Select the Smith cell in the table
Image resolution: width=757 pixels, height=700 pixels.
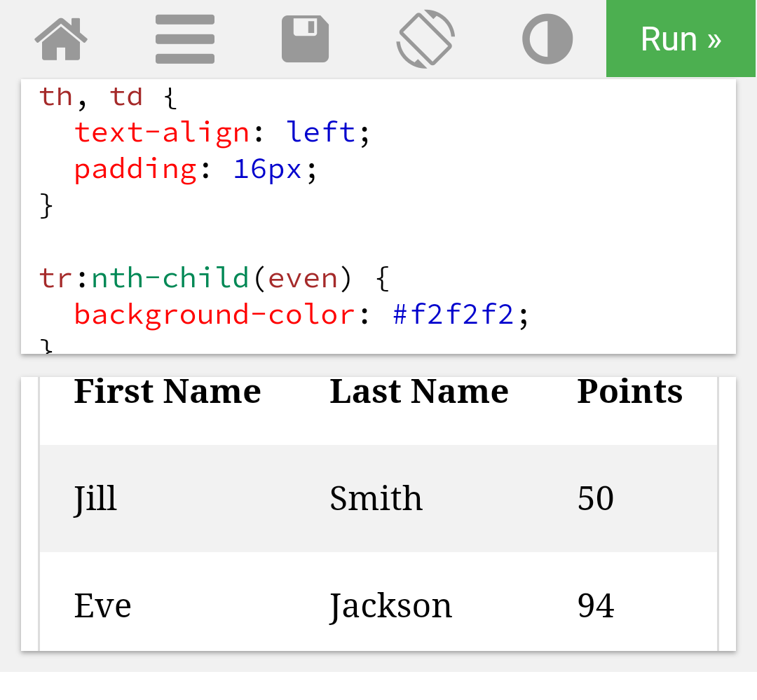(376, 499)
